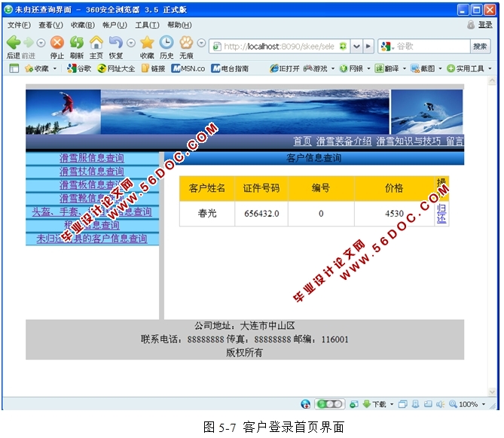Click the 滑雪知识与技巧 navigation link
The image size is (504, 438).
(x=408, y=141)
